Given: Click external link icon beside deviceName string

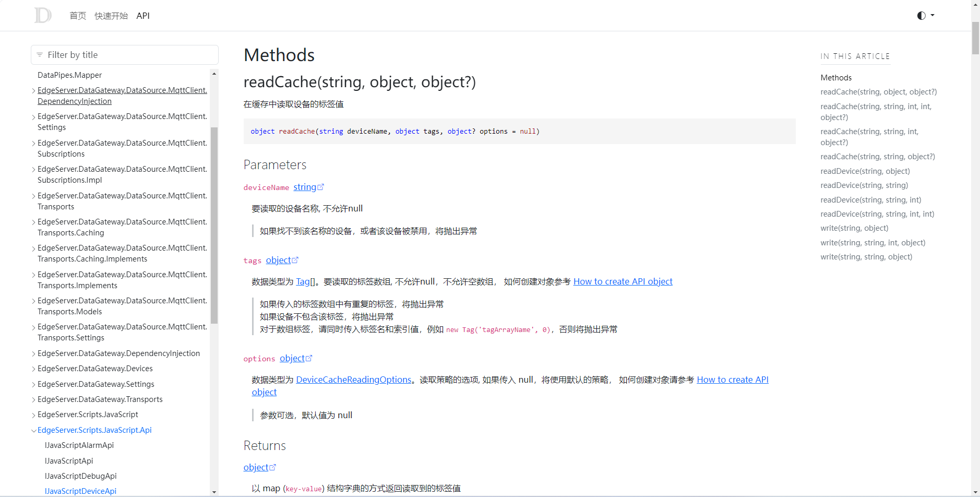Looking at the screenshot, I should 321,187.
